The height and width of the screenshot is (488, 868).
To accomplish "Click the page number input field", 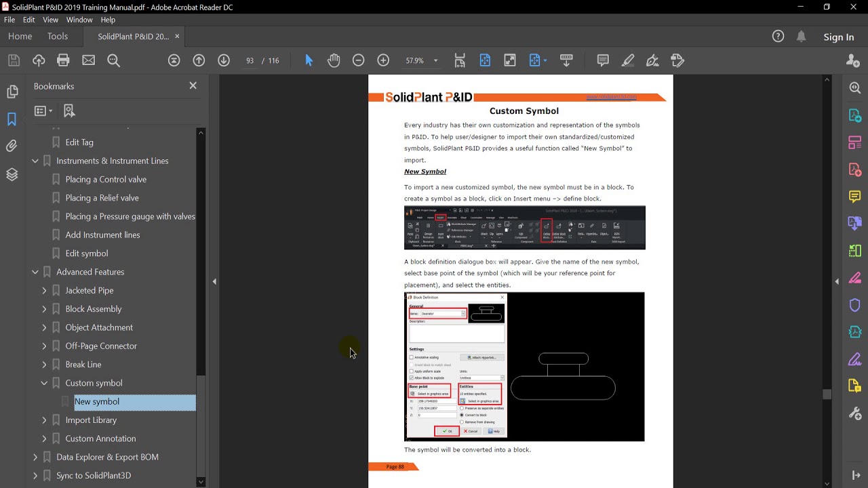I will pyautogui.click(x=250, y=60).
